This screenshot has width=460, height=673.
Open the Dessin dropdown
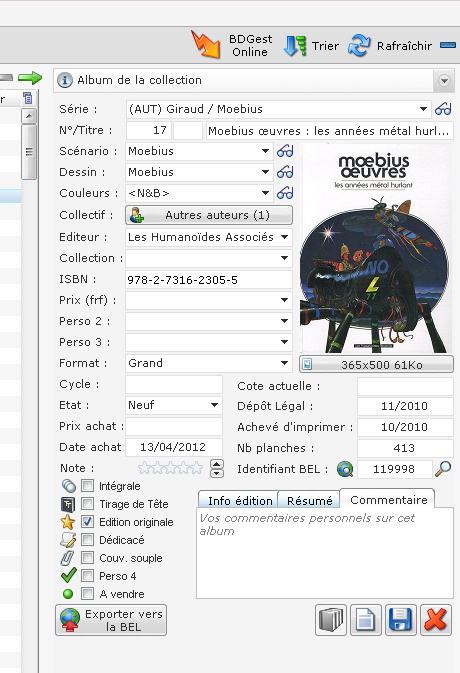click(x=266, y=172)
